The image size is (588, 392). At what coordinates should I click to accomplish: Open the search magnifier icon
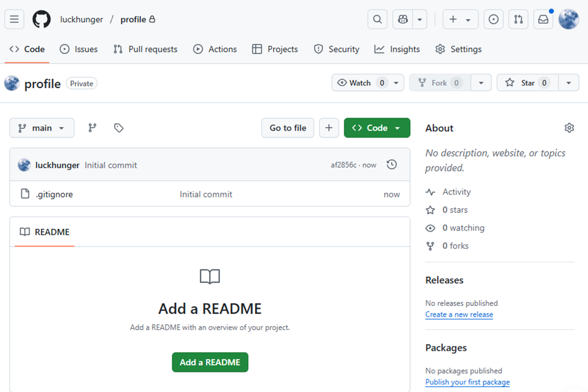pos(377,19)
